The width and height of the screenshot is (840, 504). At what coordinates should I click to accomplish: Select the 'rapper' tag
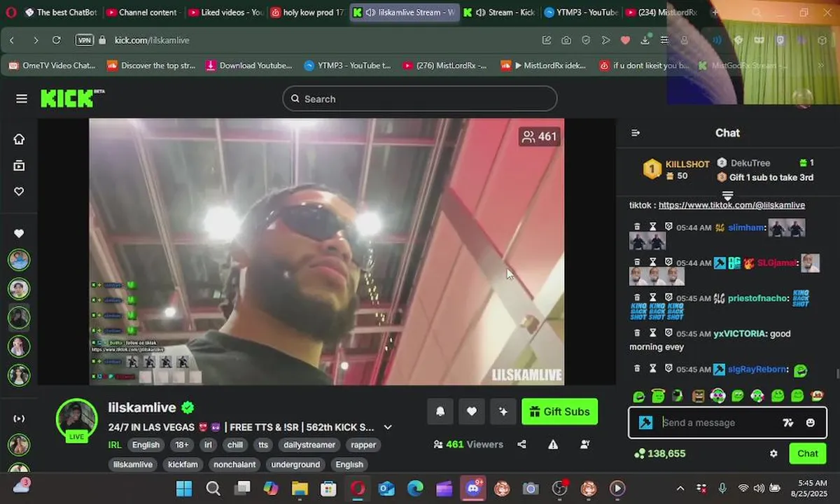pos(363,444)
